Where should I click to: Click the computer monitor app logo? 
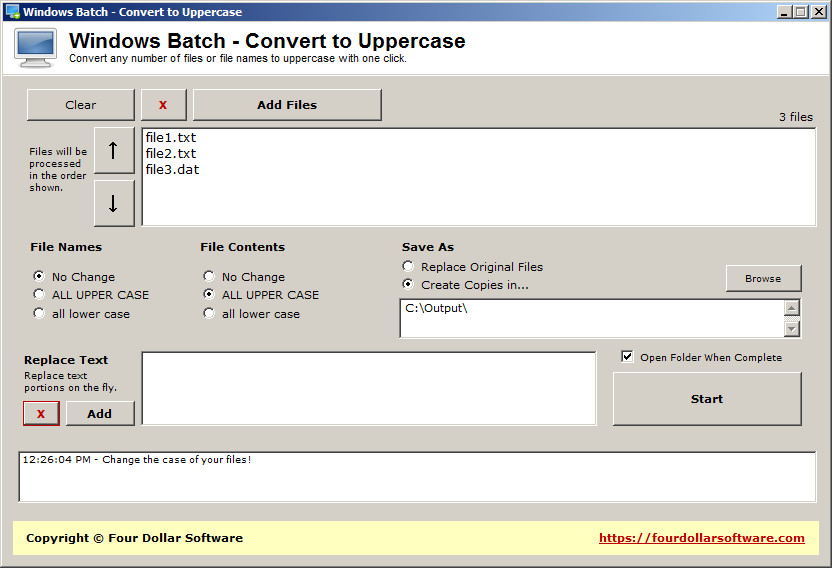point(36,48)
